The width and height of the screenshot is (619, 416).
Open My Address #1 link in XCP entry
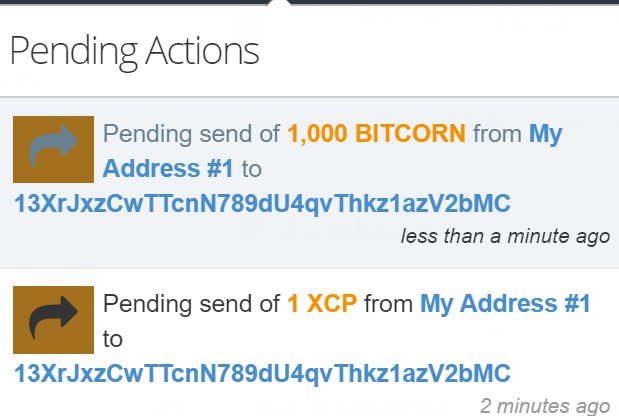coord(505,304)
